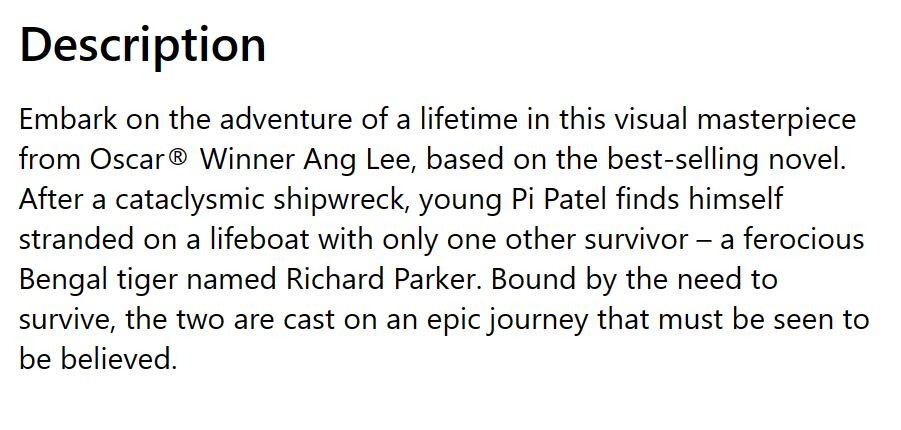Click the Description heading
This screenshot has width=901, height=430.
(x=143, y=46)
